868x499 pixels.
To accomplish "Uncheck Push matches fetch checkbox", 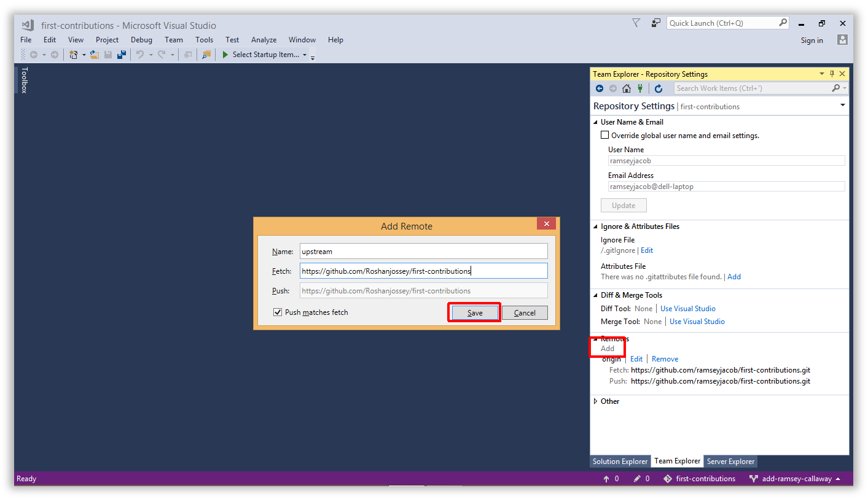I will [x=278, y=312].
